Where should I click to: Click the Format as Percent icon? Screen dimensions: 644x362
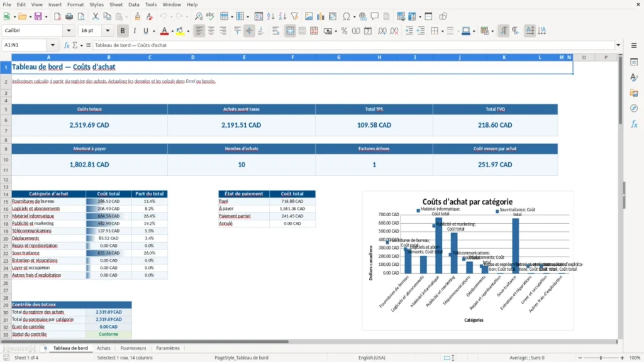[344, 31]
